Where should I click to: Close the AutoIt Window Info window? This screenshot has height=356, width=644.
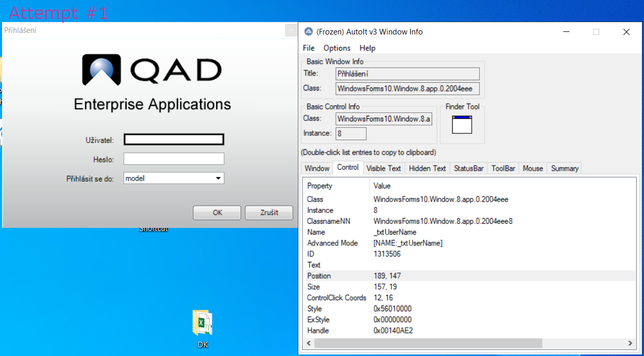click(627, 32)
